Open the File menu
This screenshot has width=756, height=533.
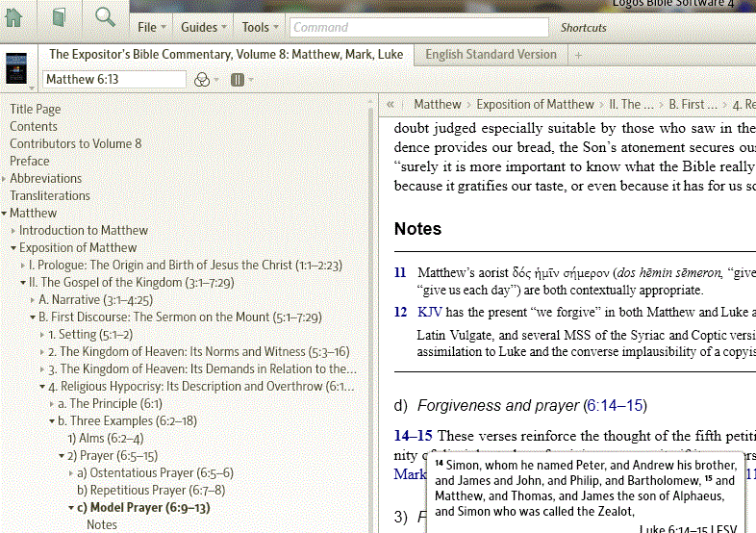click(x=147, y=28)
